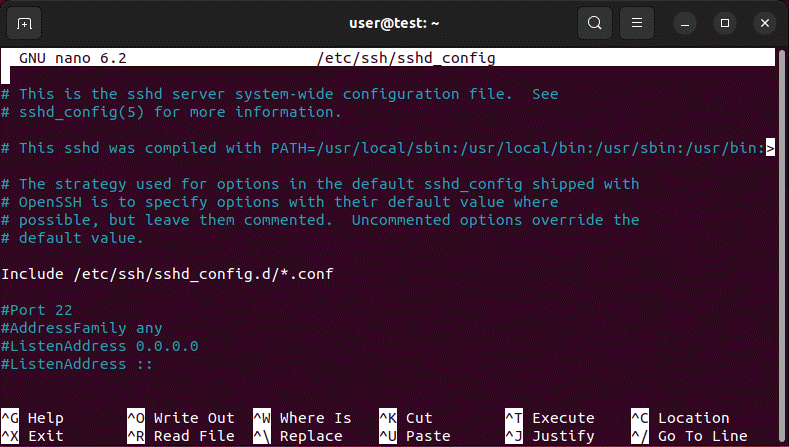Minimize the terminal window
Image resolution: width=789 pixels, height=447 pixels.
pos(685,22)
